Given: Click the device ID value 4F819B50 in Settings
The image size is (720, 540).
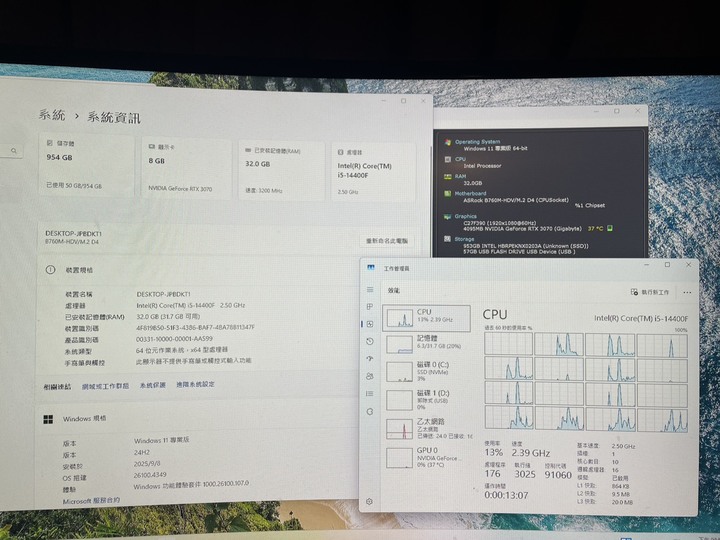Looking at the screenshot, I should pos(195,327).
